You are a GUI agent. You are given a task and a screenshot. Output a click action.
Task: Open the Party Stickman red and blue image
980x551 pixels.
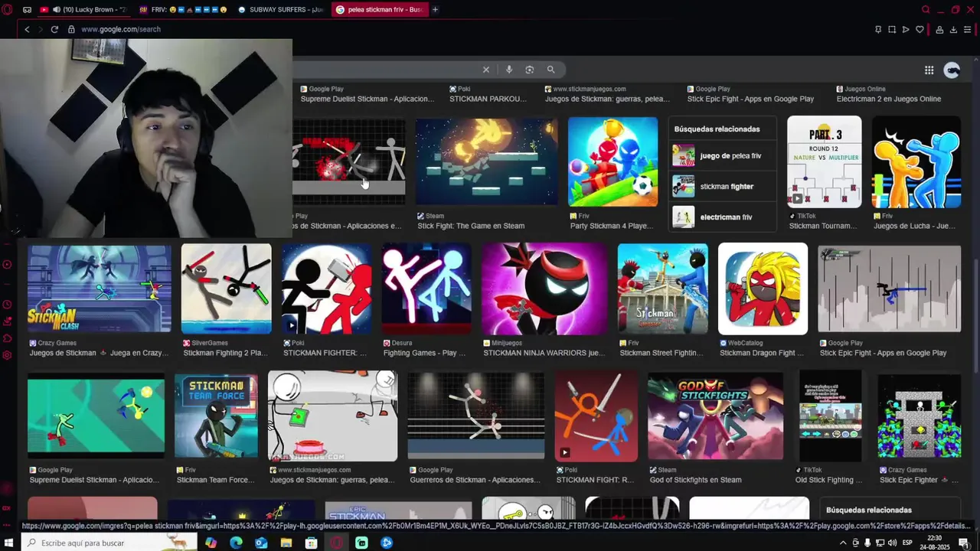(x=612, y=161)
